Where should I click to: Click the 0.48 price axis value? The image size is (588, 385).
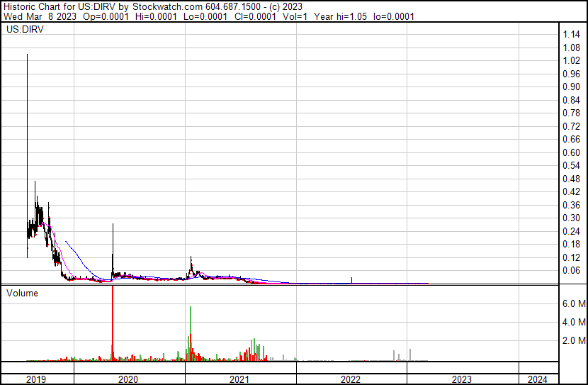pyautogui.click(x=571, y=179)
